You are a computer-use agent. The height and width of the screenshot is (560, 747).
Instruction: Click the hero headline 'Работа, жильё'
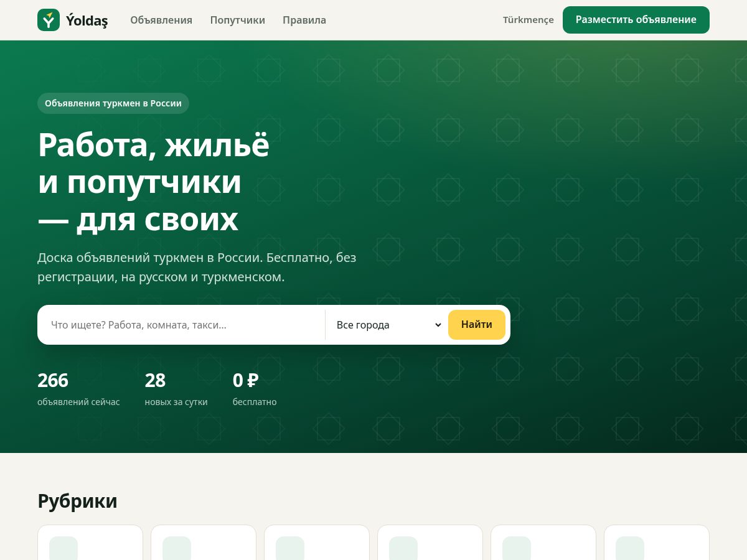pyautogui.click(x=154, y=146)
